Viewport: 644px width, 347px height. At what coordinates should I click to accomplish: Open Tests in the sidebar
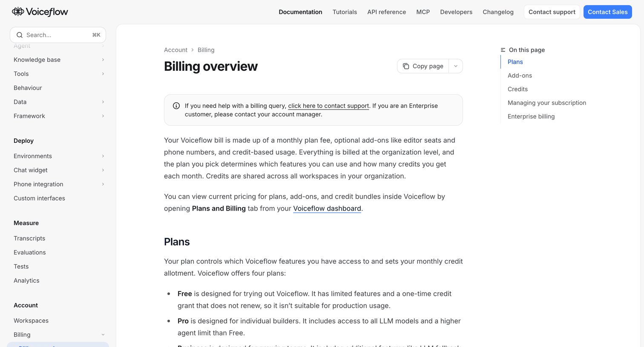tap(21, 266)
